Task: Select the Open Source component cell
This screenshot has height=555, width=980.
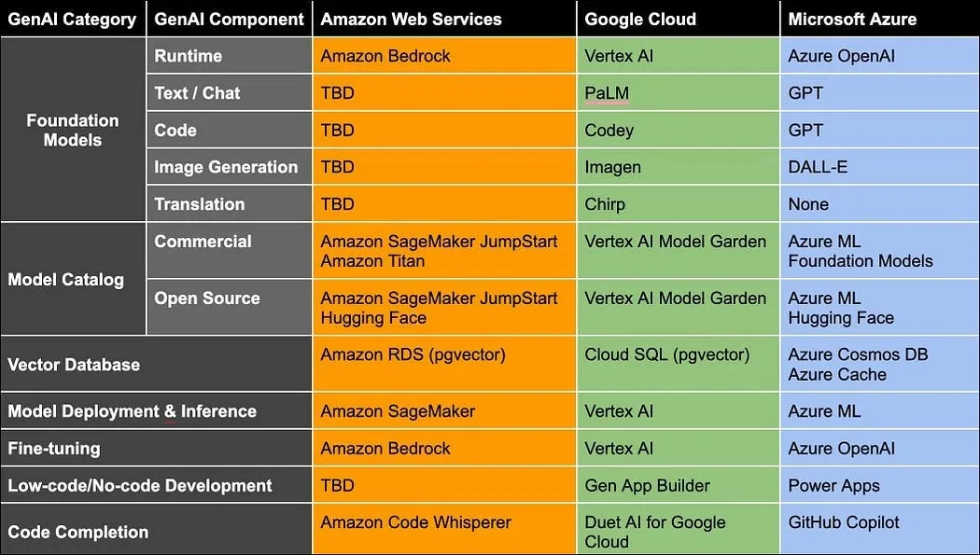Action: pyautogui.click(x=229, y=307)
